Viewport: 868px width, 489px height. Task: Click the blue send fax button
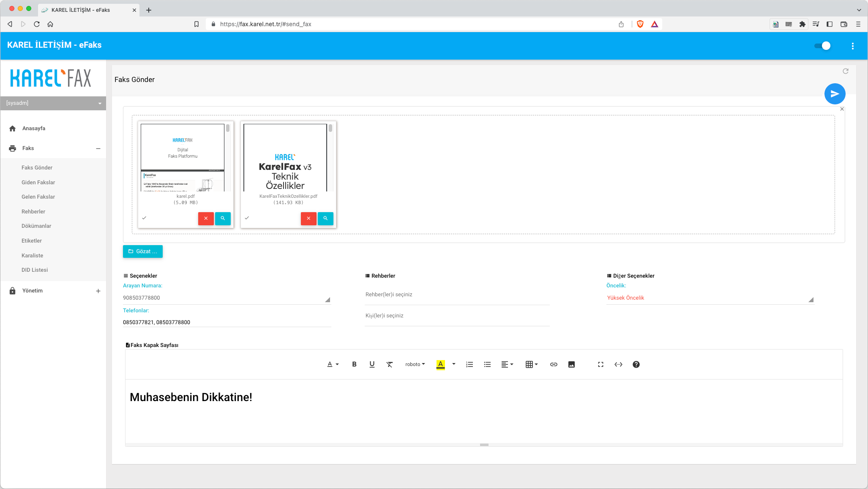tap(835, 94)
